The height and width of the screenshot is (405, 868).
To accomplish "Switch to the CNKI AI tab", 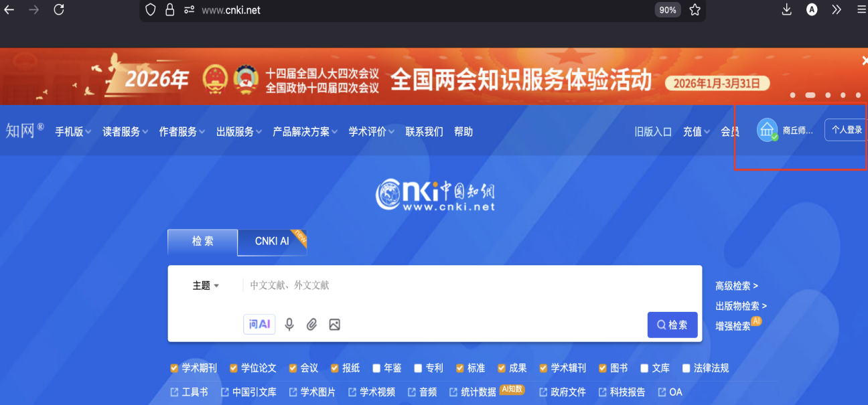I will click(x=272, y=242).
